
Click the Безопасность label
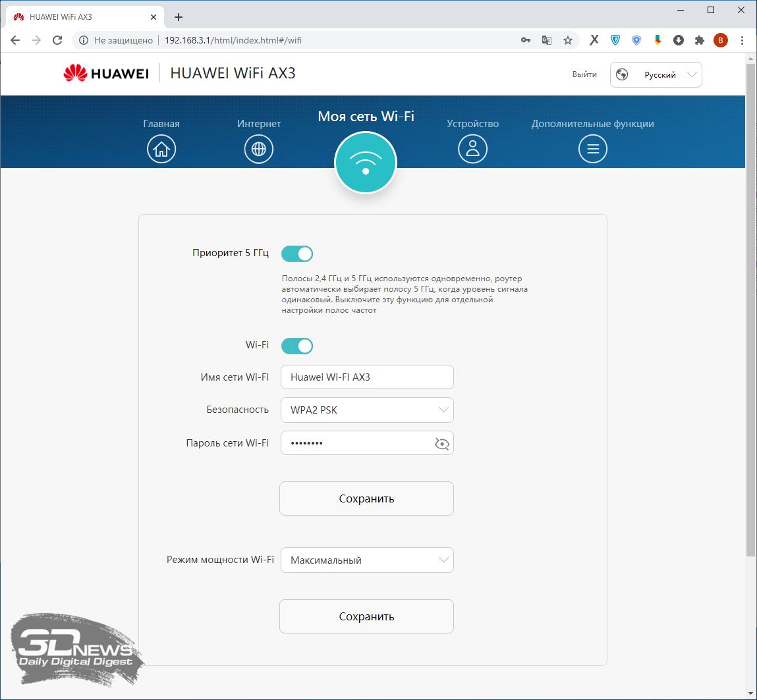pos(238,410)
